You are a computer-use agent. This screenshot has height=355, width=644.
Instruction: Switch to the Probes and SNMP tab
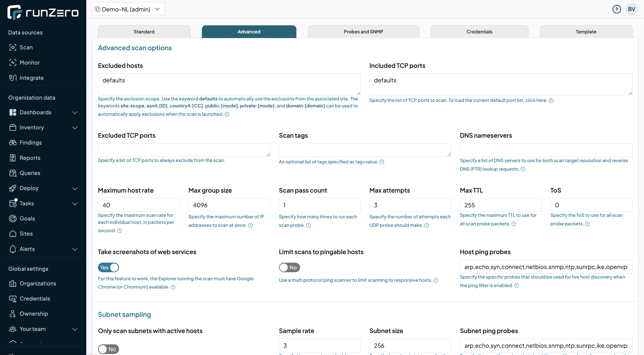click(x=363, y=32)
